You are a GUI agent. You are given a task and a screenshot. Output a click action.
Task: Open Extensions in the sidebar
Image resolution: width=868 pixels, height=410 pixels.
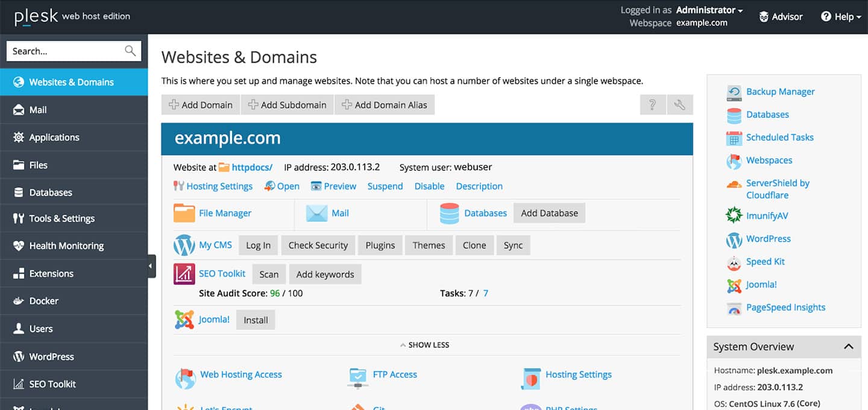(x=74, y=274)
